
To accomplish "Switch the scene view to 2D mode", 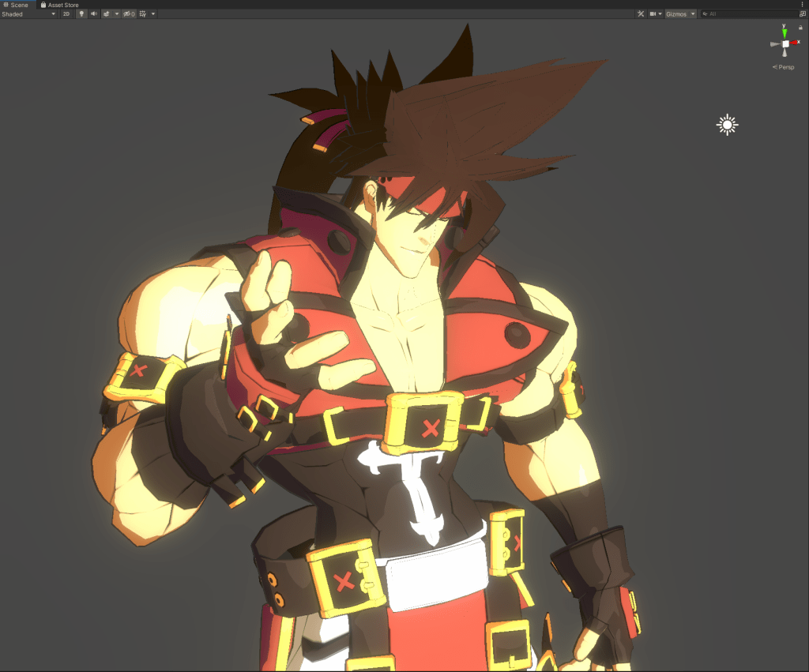I will (x=66, y=14).
